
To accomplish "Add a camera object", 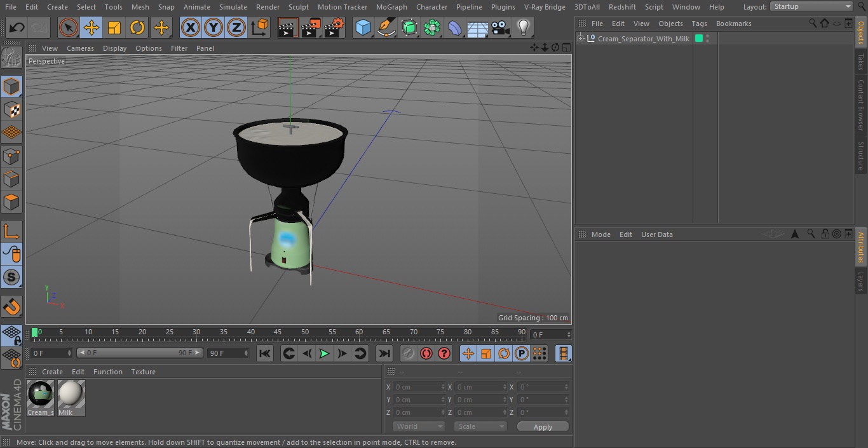I will pos(501,28).
